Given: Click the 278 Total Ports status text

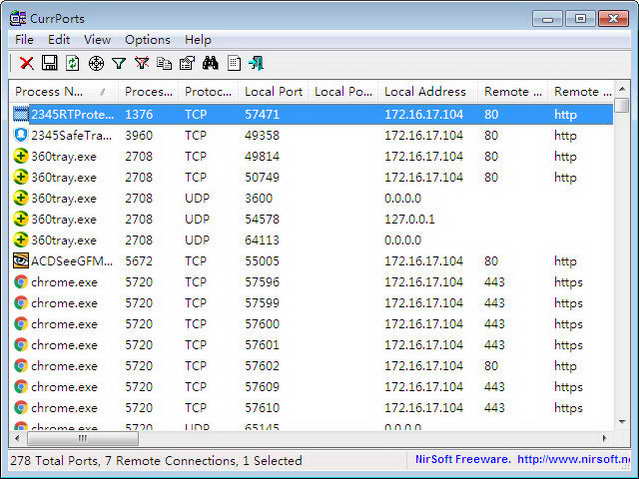Looking at the screenshot, I should point(55,461).
